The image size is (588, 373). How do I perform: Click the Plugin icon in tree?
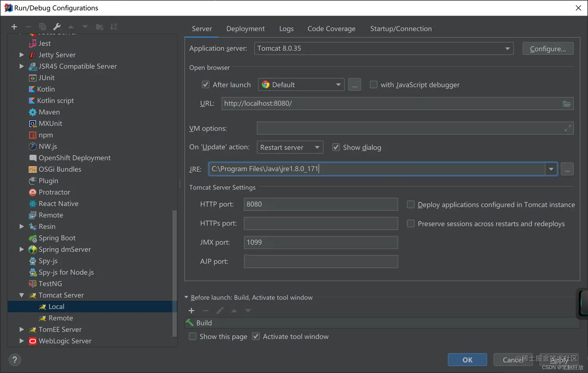coord(33,181)
